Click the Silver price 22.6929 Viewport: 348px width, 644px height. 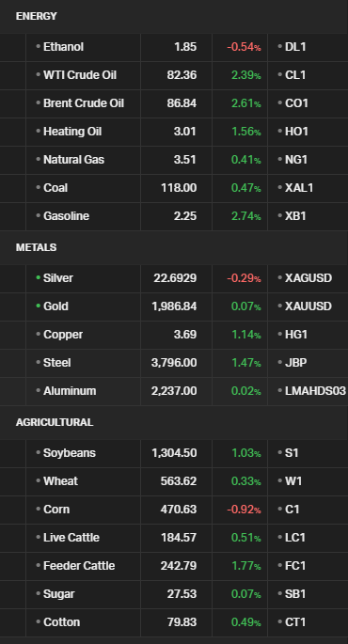tap(176, 278)
